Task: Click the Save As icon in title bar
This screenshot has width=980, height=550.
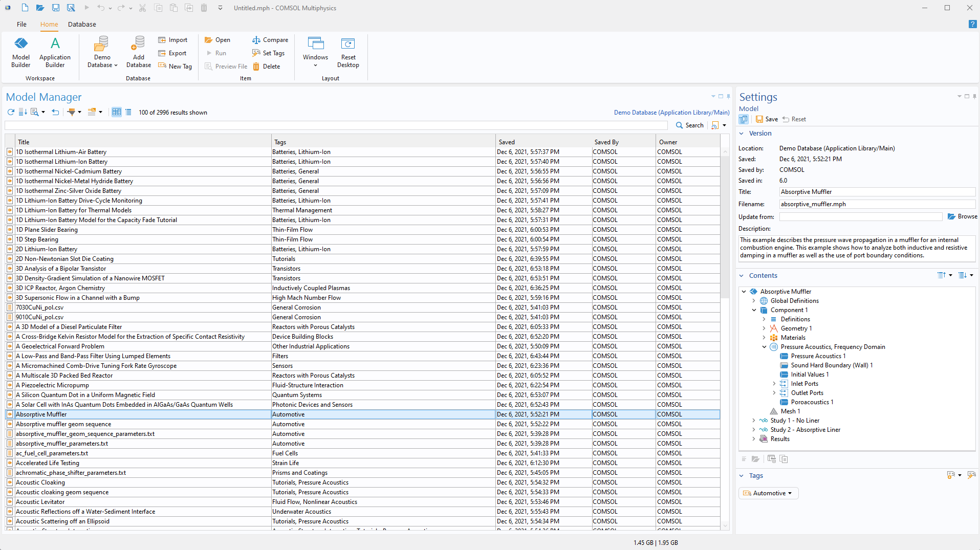Action: (x=71, y=8)
